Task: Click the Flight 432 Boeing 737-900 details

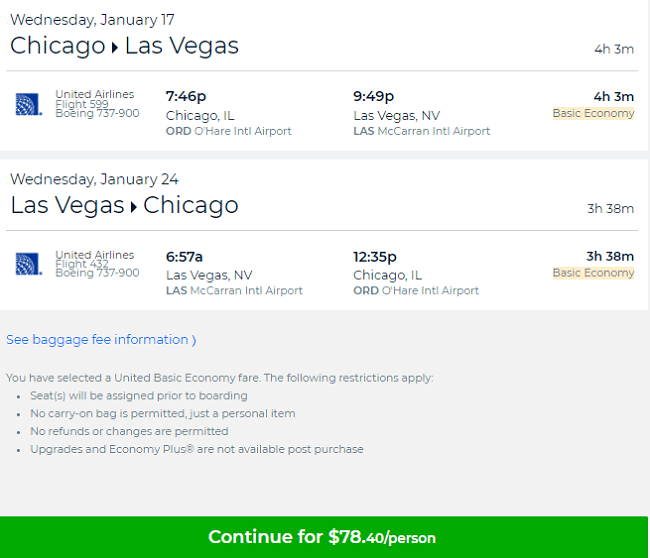Action: pyautogui.click(x=97, y=268)
